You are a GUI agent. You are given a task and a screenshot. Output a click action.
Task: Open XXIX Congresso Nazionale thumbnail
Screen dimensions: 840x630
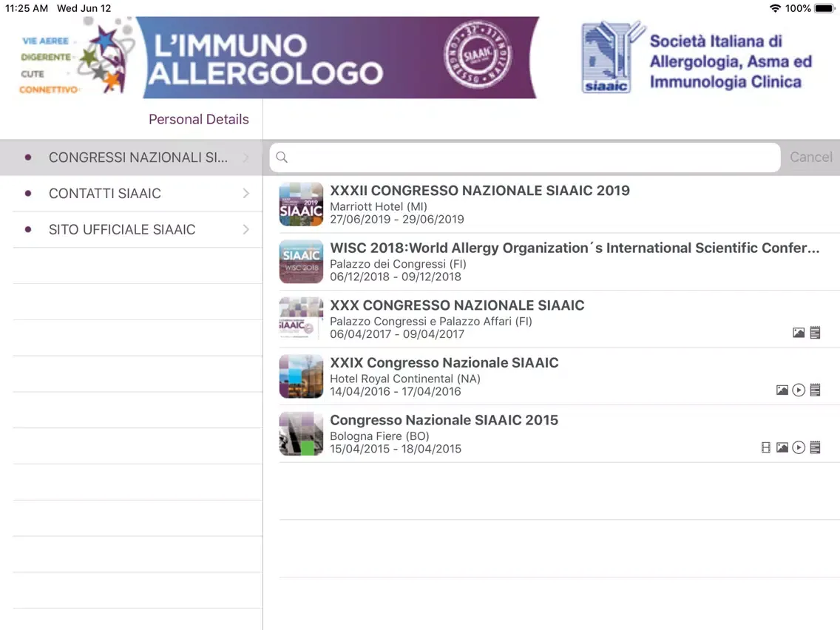(301, 376)
